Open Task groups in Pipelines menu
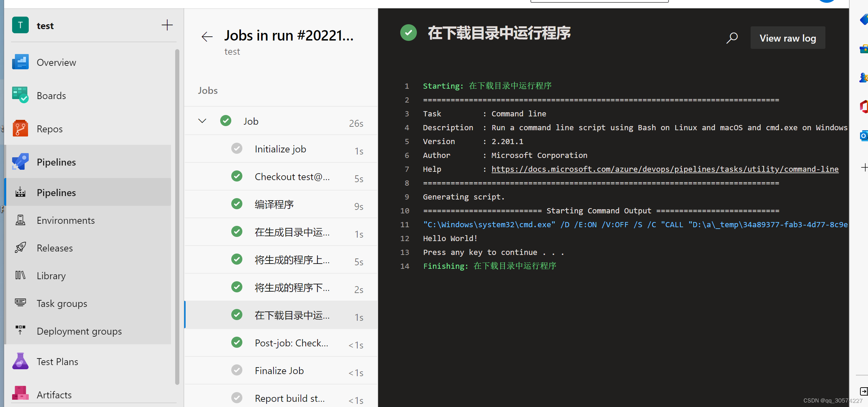The height and width of the screenshot is (407, 868). pos(62,303)
